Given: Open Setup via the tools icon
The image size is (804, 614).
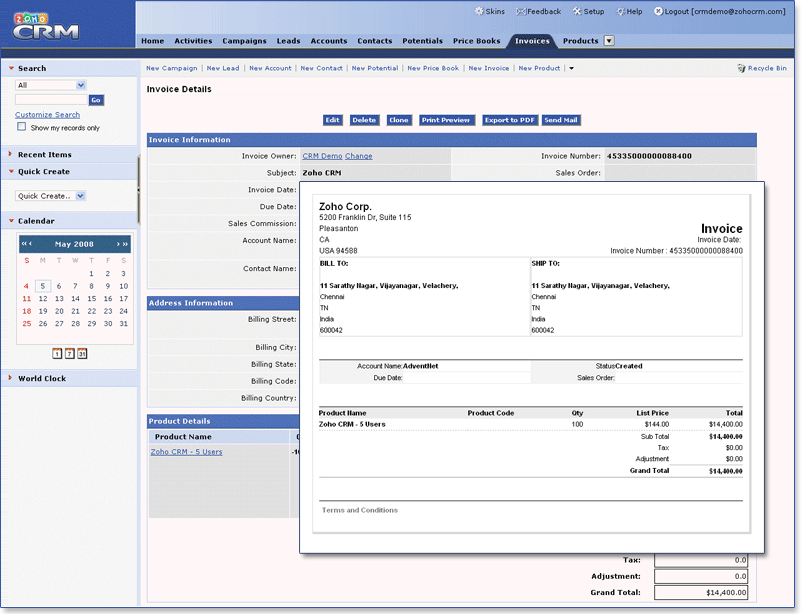Looking at the screenshot, I should click(x=578, y=12).
